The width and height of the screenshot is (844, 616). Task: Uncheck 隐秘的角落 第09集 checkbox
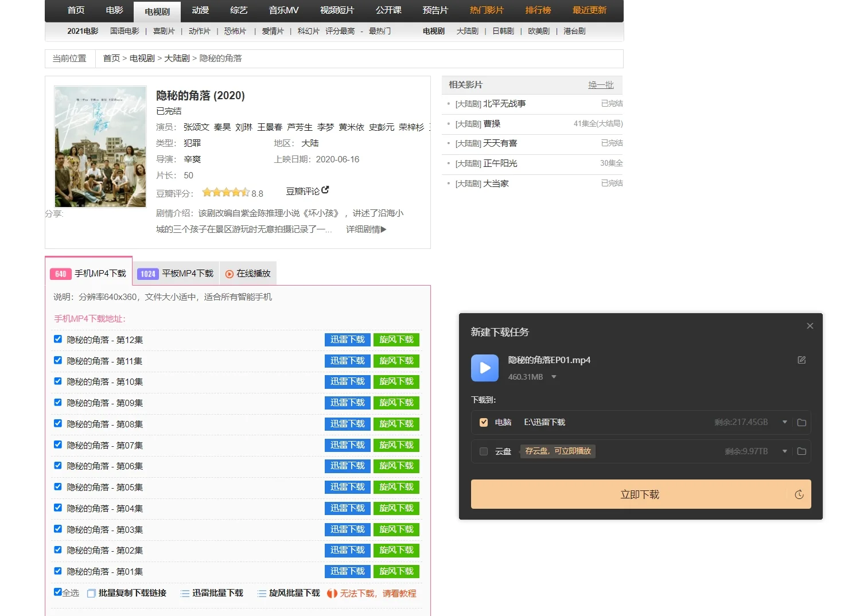58,402
